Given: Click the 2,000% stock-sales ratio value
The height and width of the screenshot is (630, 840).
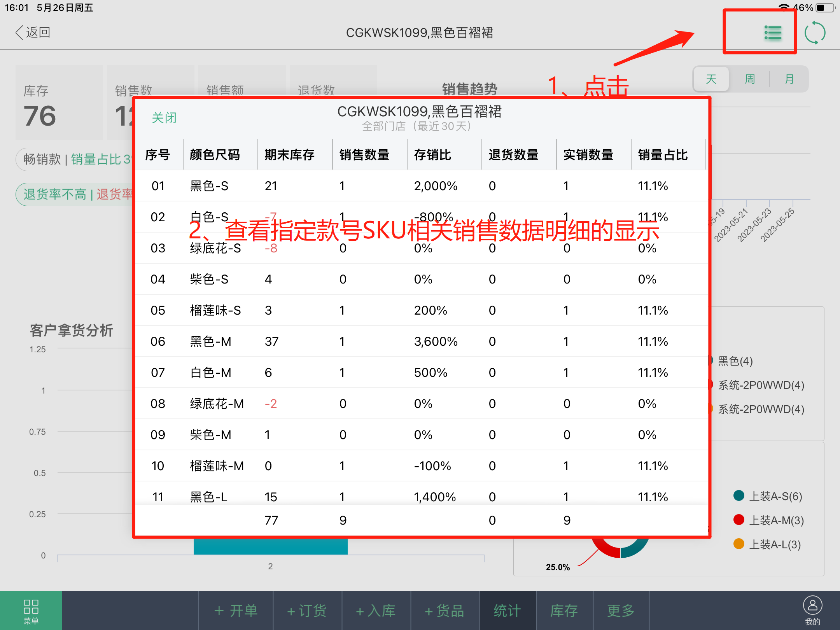Looking at the screenshot, I should pyautogui.click(x=436, y=186).
